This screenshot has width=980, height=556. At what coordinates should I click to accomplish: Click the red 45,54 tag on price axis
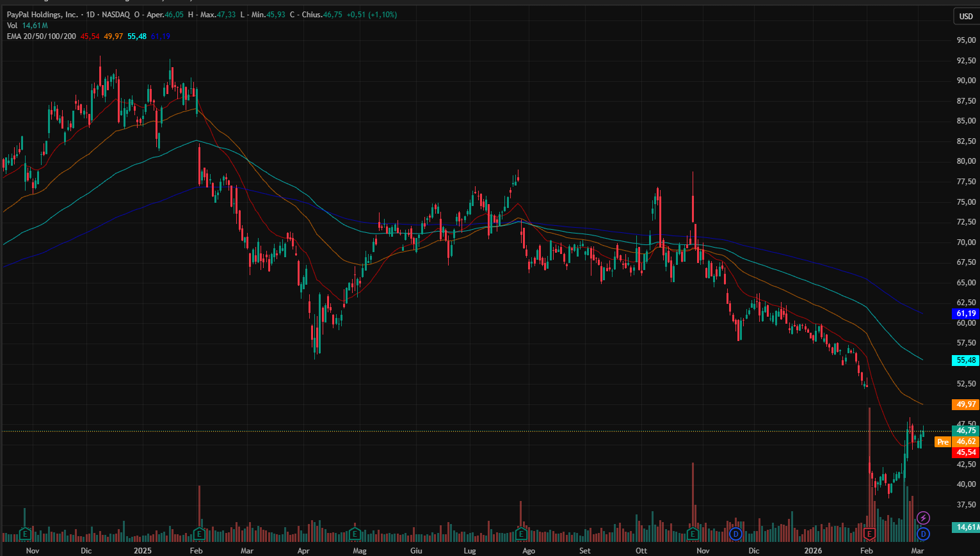(966, 452)
